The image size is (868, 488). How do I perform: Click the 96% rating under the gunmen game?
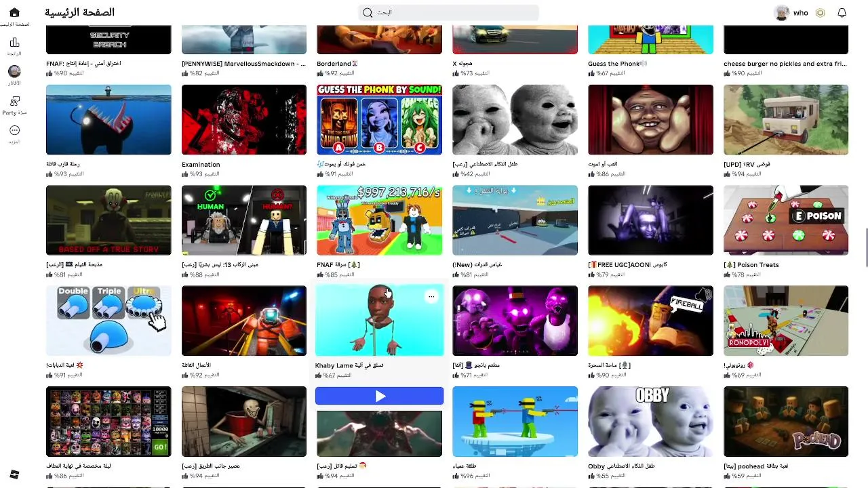pos(471,476)
